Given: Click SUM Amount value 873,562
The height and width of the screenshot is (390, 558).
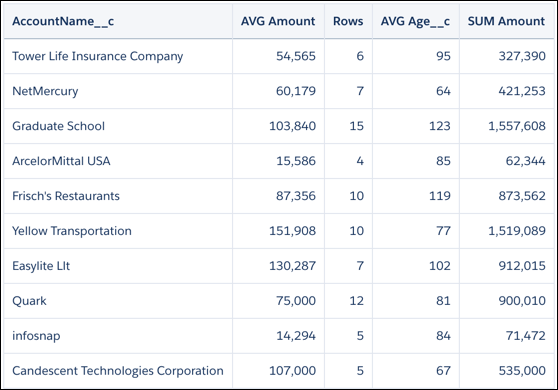Looking at the screenshot, I should (522, 196).
